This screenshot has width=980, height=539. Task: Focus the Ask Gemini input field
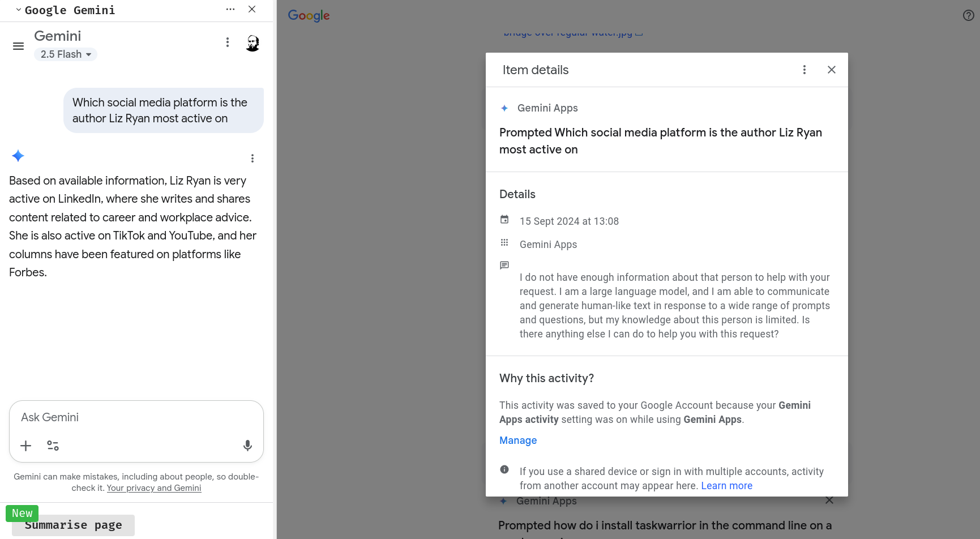(136, 417)
